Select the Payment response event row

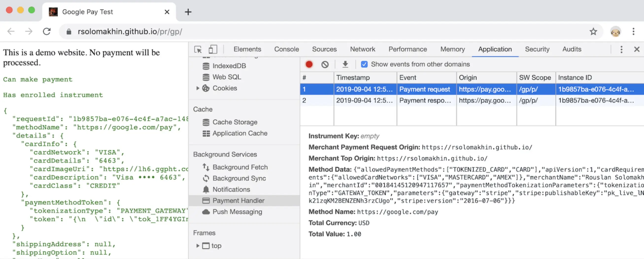pyautogui.click(x=425, y=100)
